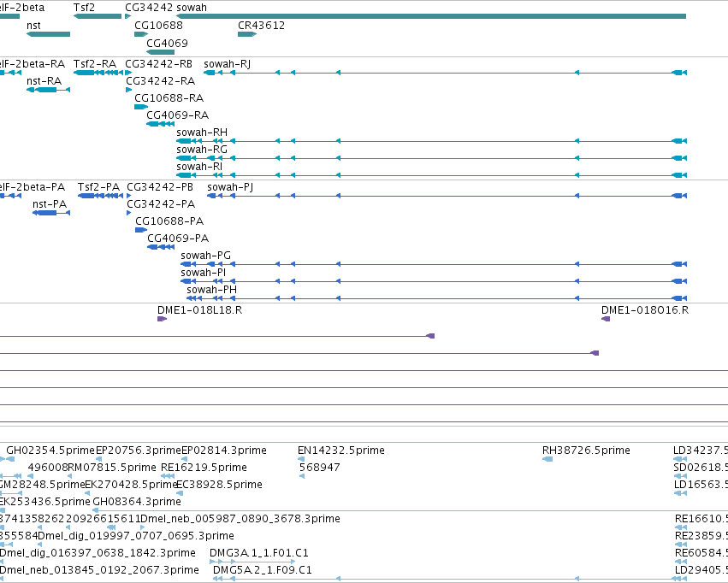Click the sowah-PG protein label
This screenshot has height=583, width=728.
click(x=205, y=255)
